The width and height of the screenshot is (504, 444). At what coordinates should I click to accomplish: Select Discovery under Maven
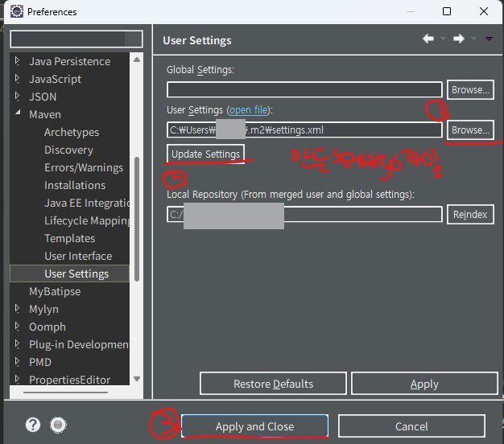pyautogui.click(x=68, y=150)
